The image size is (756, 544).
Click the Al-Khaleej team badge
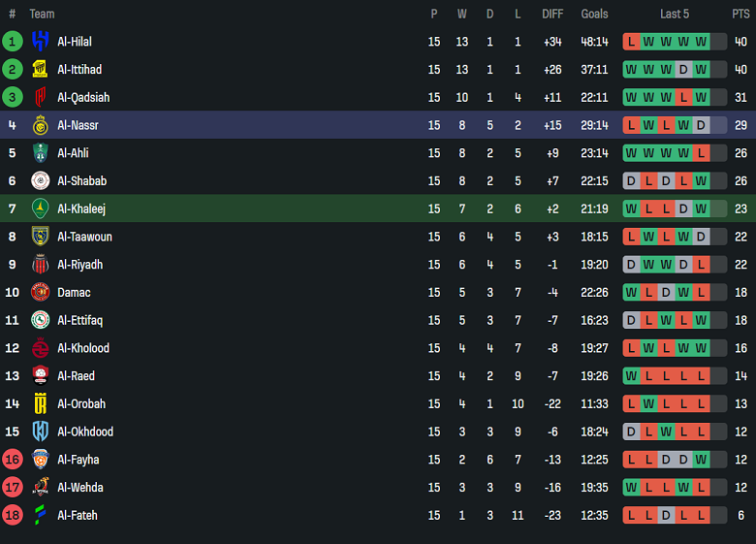[x=40, y=208]
